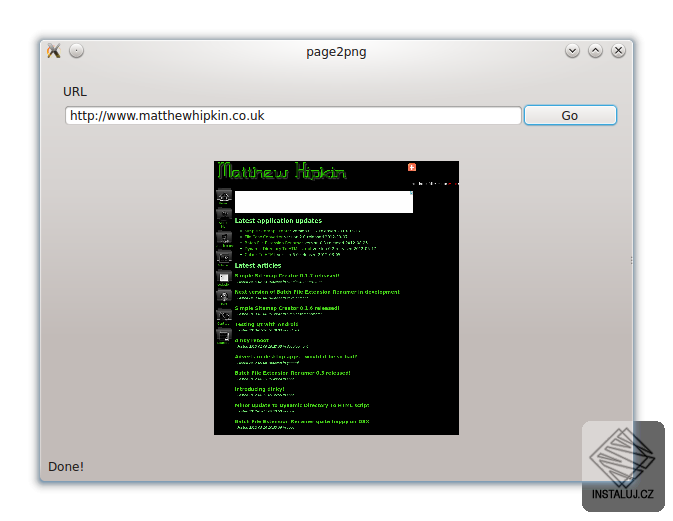
Task: Click the page2png window title
Action: [x=336, y=52]
